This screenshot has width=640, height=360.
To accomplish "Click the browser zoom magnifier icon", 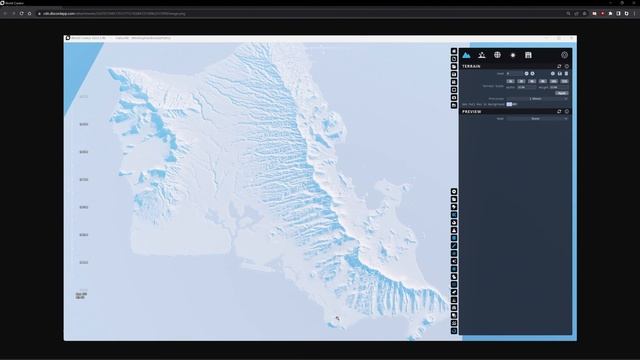I will click(568, 13).
